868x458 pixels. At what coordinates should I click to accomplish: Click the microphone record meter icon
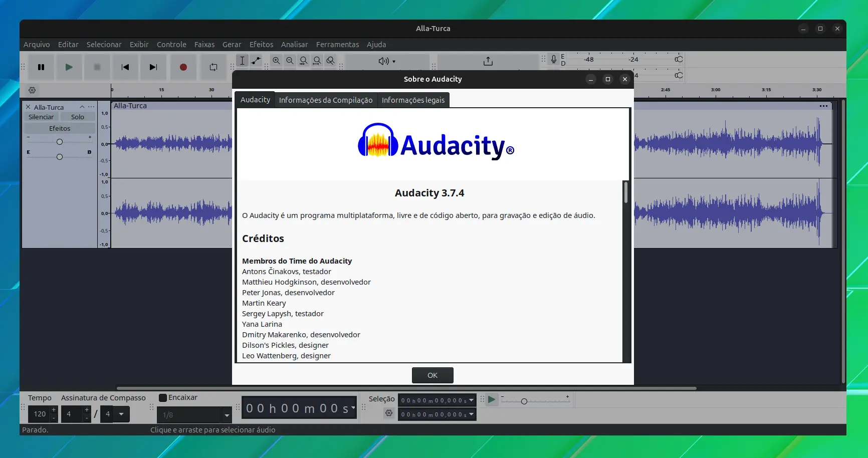[x=554, y=59]
